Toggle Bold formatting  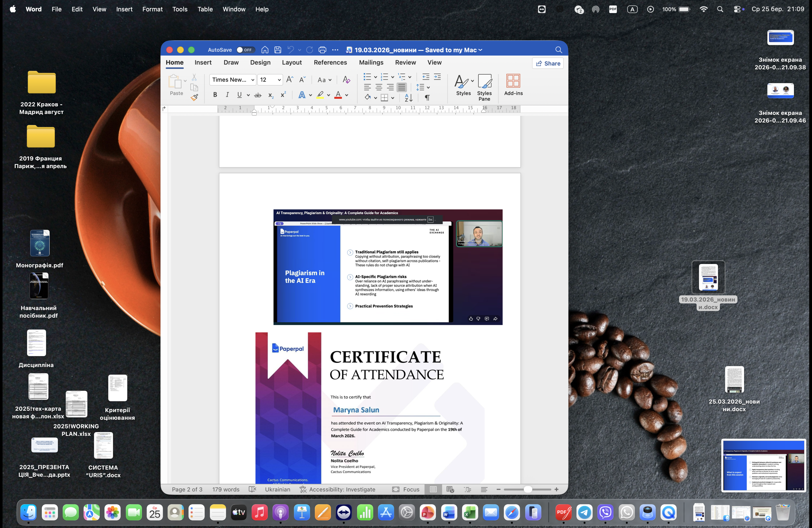point(215,95)
